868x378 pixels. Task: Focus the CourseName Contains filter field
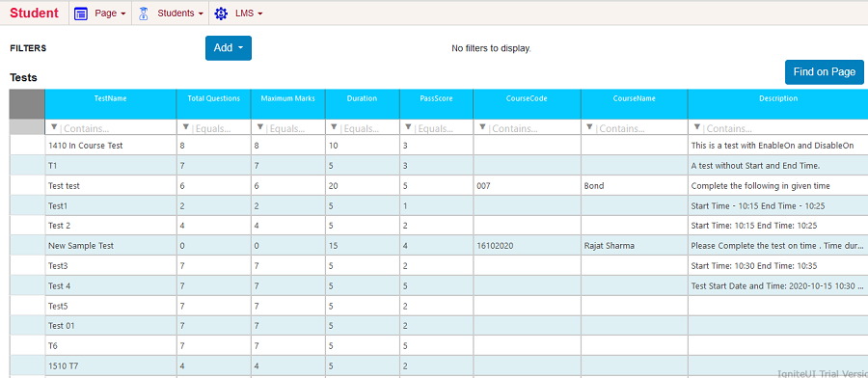click(642, 128)
